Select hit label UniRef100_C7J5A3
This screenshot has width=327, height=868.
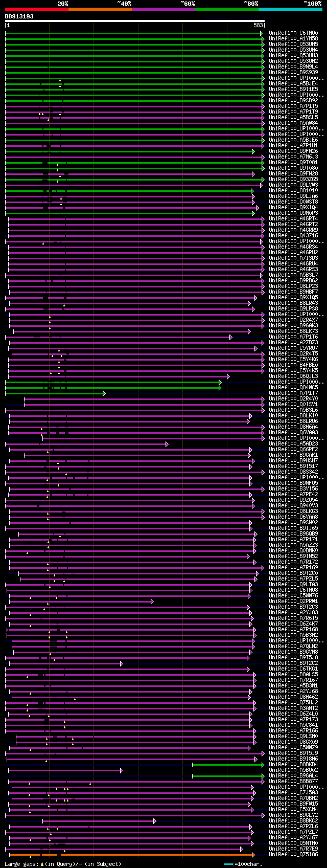(293, 793)
